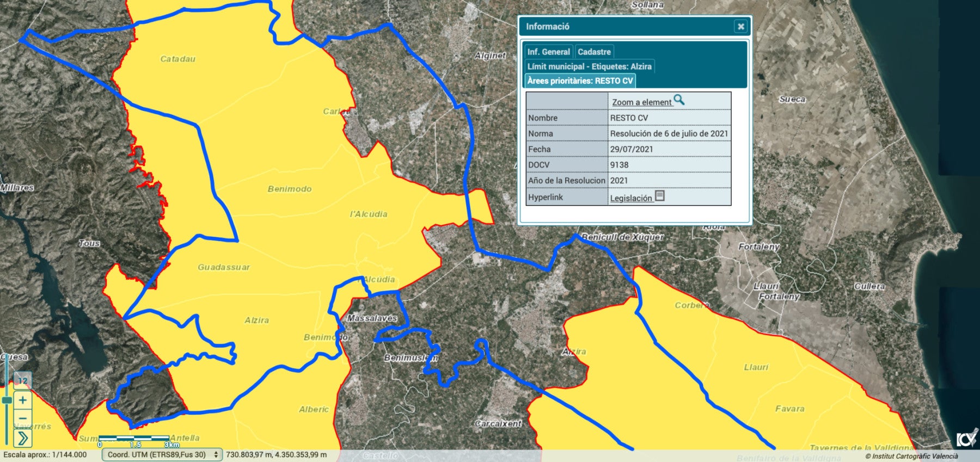Screen dimensions: 980x462
Task: Zoom out with the minus button
Action: pyautogui.click(x=22, y=418)
